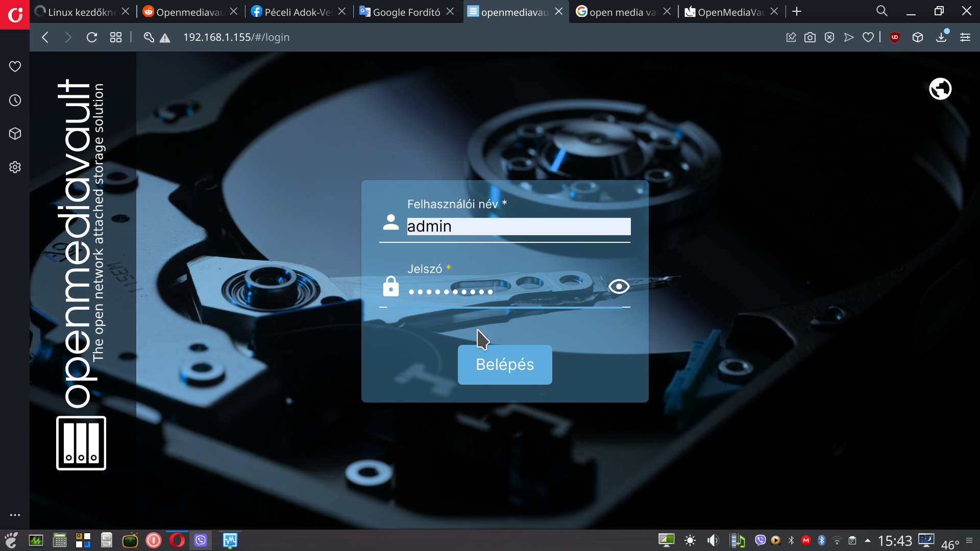Open the sidebar three-dots setup menu
The height and width of the screenshot is (551, 980).
click(x=15, y=515)
